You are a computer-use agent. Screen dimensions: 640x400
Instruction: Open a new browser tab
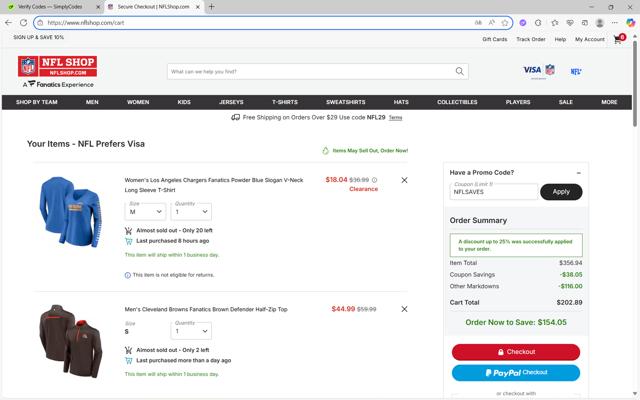[211, 7]
